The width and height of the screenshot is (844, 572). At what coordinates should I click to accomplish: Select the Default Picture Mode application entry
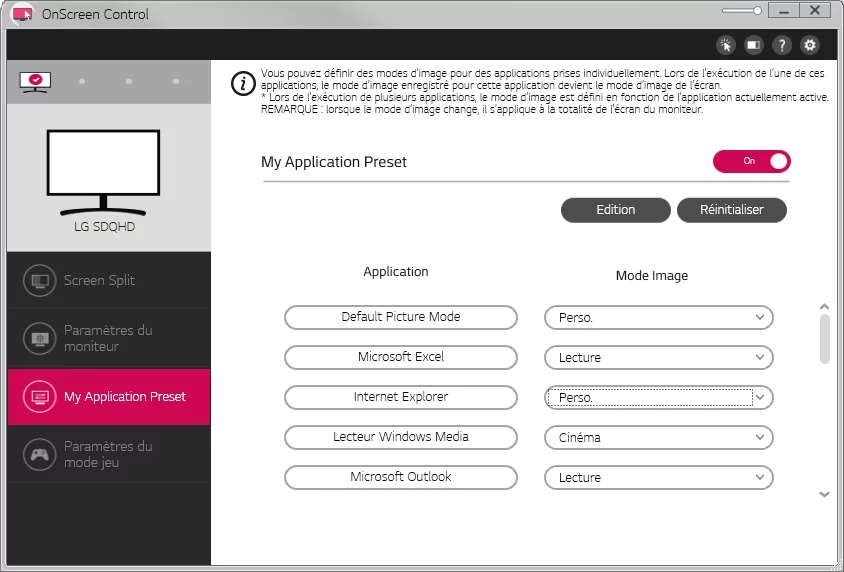coord(400,317)
